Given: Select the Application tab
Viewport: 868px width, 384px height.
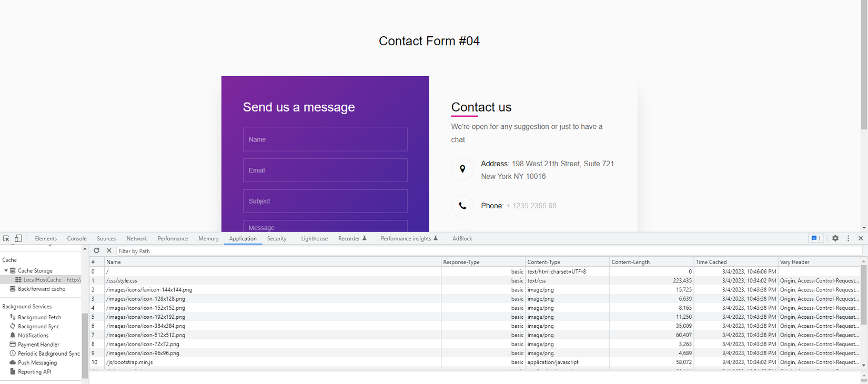Looking at the screenshot, I should [243, 238].
